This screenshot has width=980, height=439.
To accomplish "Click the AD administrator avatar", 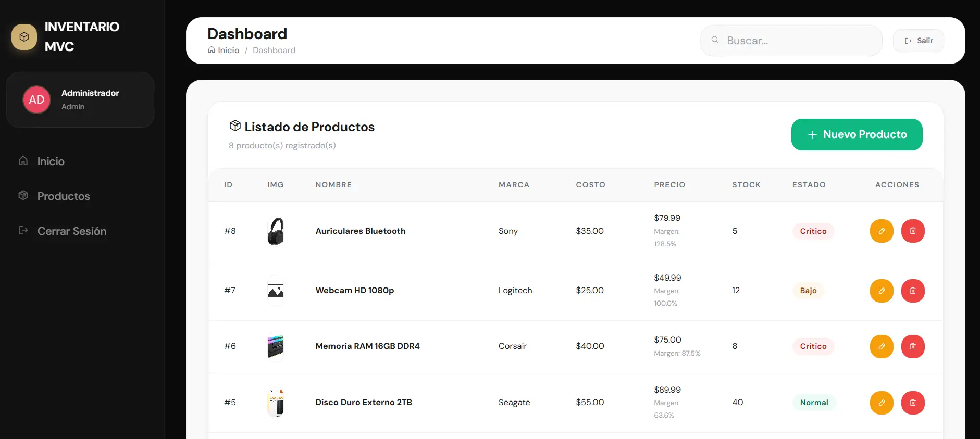I will pyautogui.click(x=36, y=99).
